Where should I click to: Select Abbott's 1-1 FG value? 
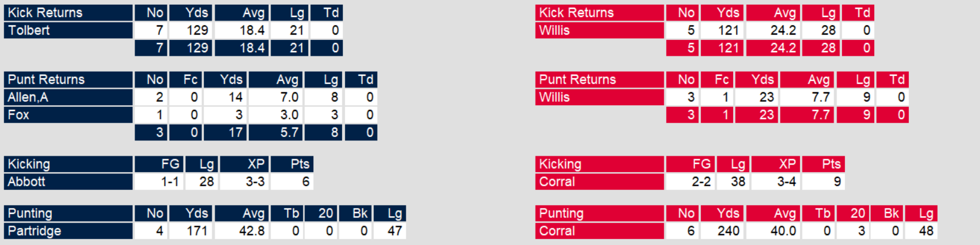170,182
